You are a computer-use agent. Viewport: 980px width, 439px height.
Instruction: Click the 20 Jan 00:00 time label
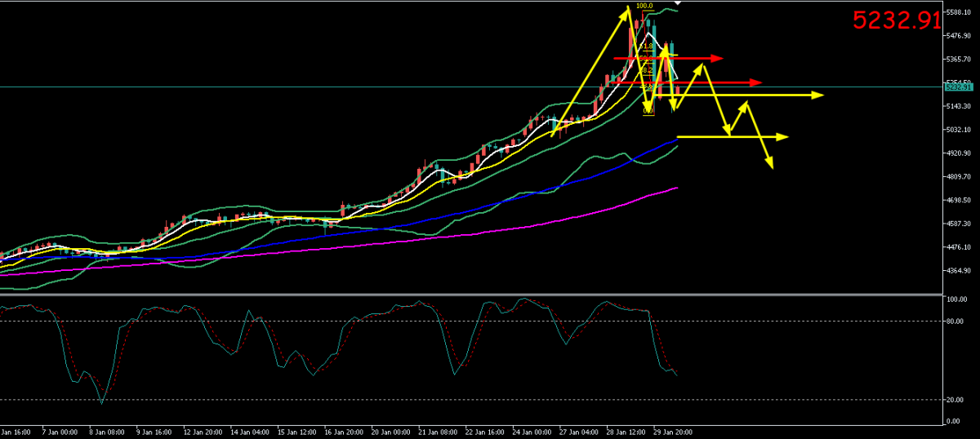click(390, 431)
